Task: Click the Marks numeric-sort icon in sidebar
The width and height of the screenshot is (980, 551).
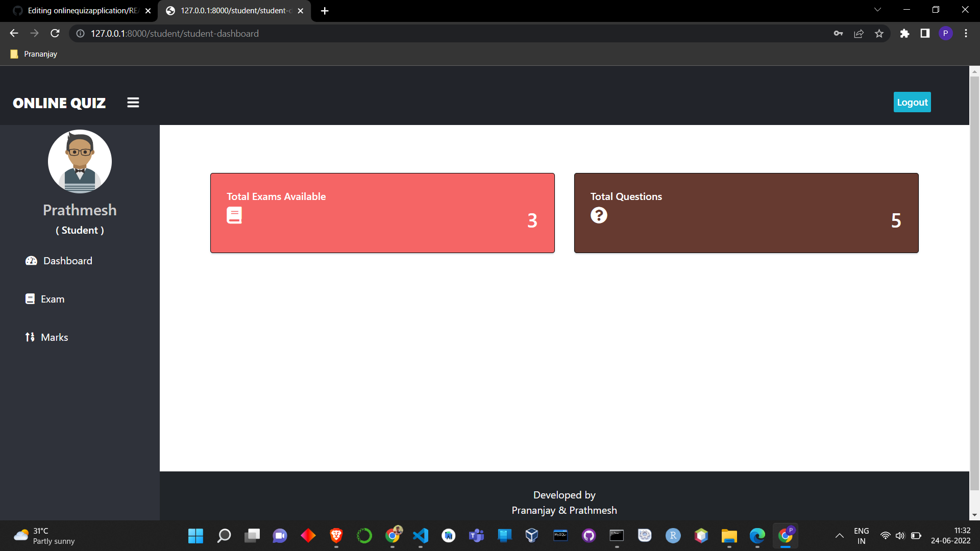Action: tap(30, 337)
